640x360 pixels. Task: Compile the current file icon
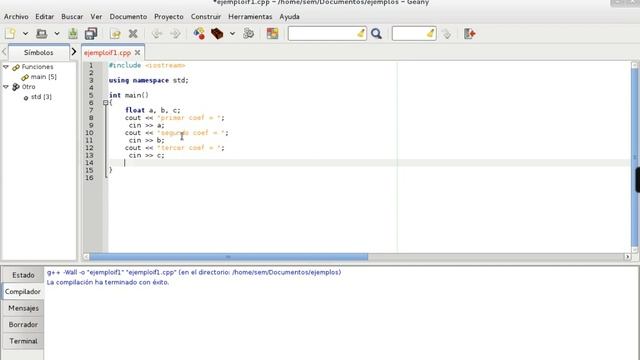tap(199, 33)
